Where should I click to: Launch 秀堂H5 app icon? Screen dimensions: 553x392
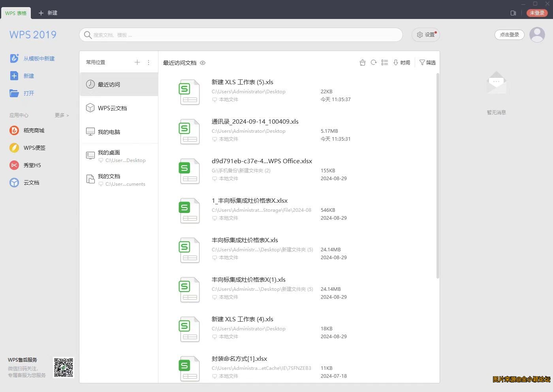pos(14,165)
